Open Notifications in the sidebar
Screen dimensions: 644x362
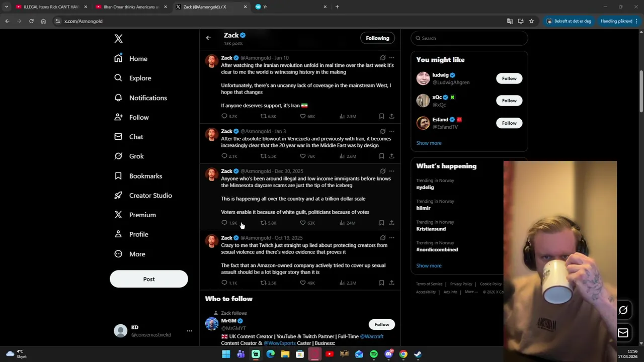click(x=140, y=98)
